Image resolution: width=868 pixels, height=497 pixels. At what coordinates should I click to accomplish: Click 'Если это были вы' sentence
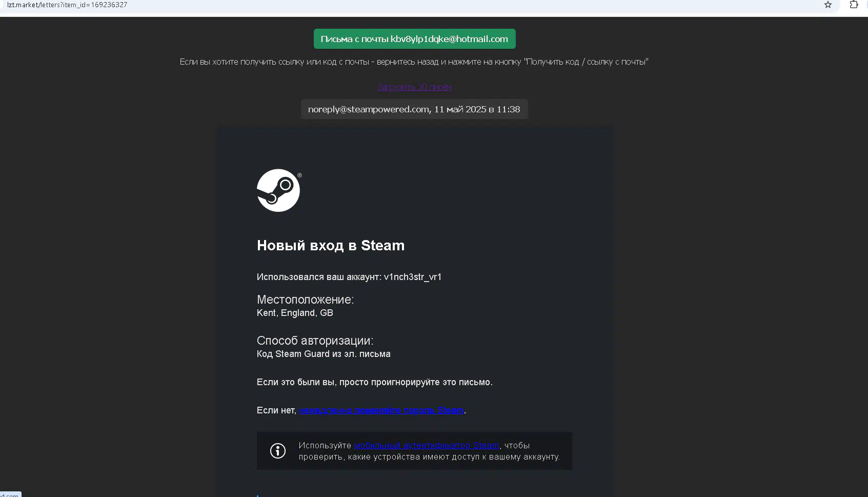click(375, 382)
